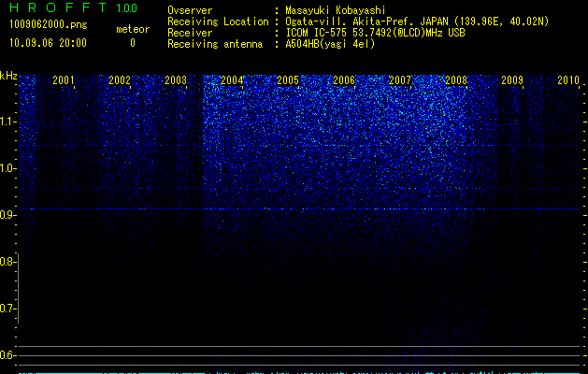Image resolution: width=588 pixels, height=374 pixels.
Task: Select the name Masayuki Kobayashi
Action: point(336,10)
